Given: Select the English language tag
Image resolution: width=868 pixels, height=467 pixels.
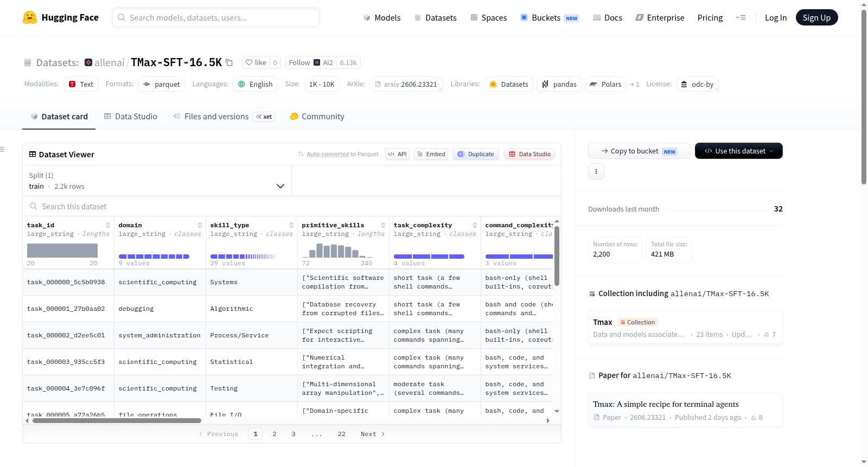Looking at the screenshot, I should [255, 84].
